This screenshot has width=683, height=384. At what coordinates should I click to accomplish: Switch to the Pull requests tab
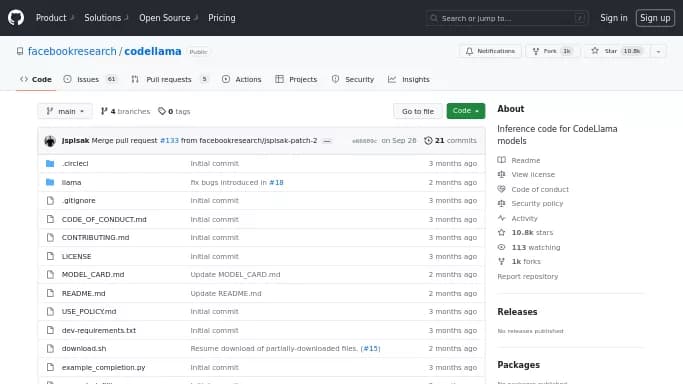tap(170, 79)
